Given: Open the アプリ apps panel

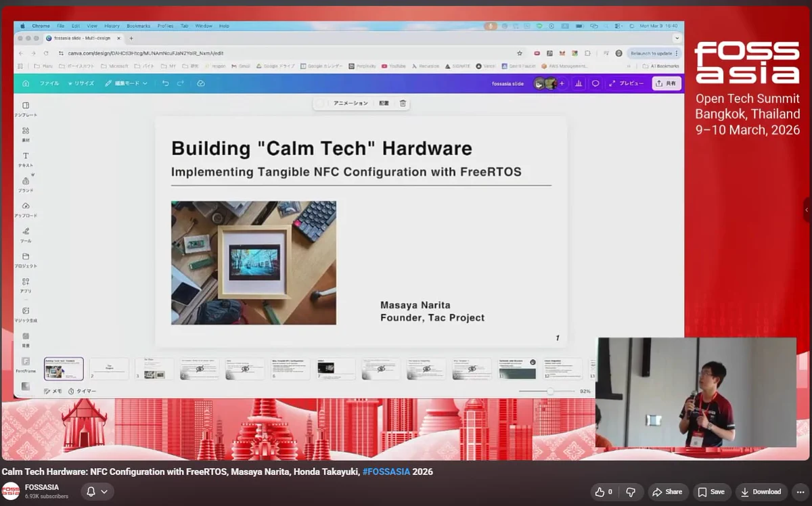Looking at the screenshot, I should [x=26, y=285].
